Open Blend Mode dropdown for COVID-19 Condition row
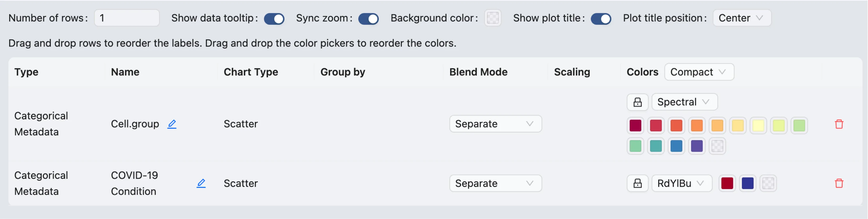Screen dimensions: 868x219 coord(495,183)
